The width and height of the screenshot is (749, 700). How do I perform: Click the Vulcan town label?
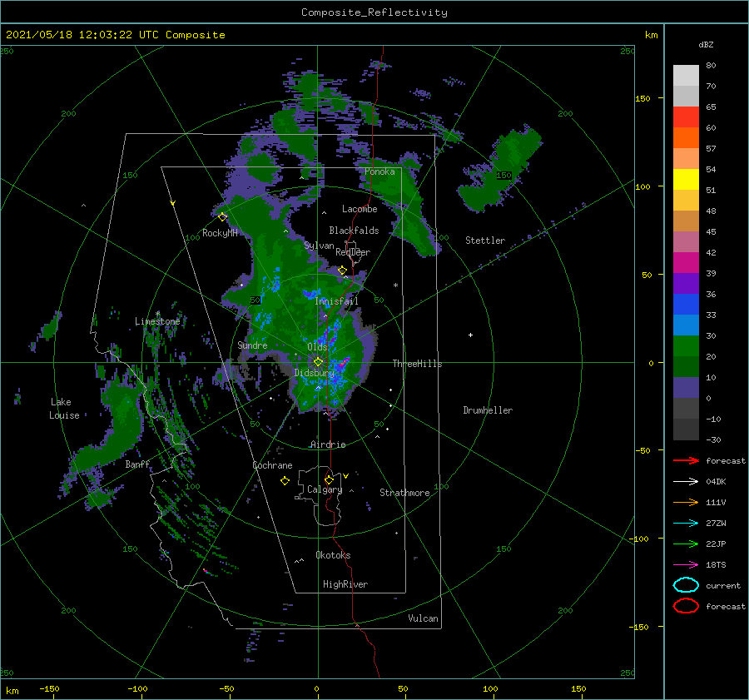[x=423, y=618]
